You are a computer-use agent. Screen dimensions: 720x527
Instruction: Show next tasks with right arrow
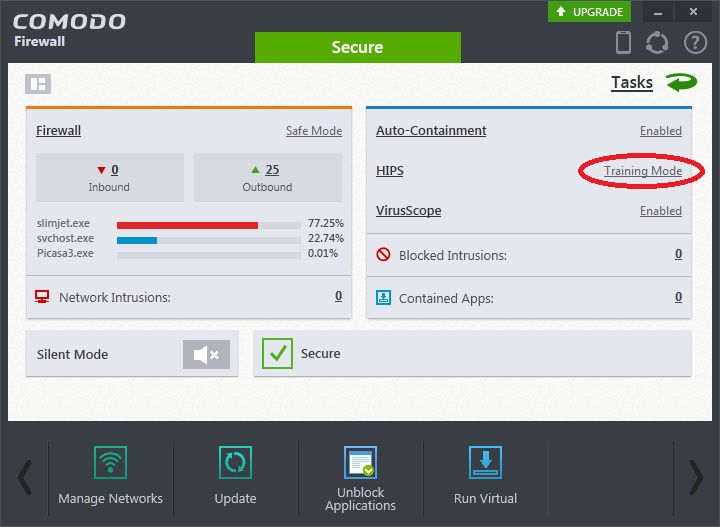coord(696,477)
